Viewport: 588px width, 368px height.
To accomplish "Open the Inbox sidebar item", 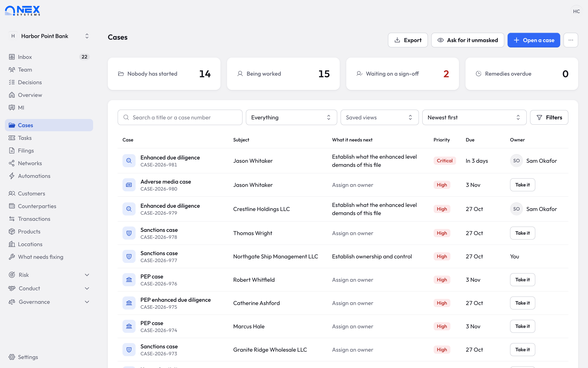I will click(x=49, y=57).
